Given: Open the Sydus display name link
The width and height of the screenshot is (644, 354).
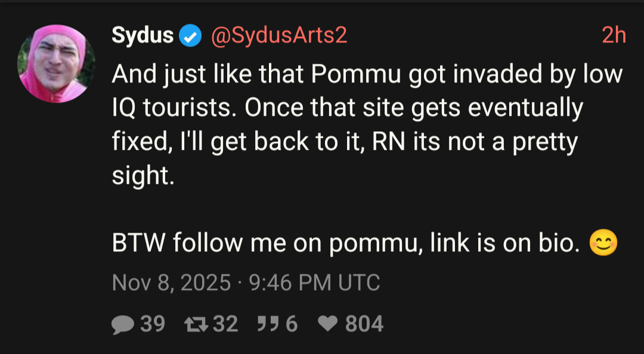Looking at the screenshot, I should (143, 36).
